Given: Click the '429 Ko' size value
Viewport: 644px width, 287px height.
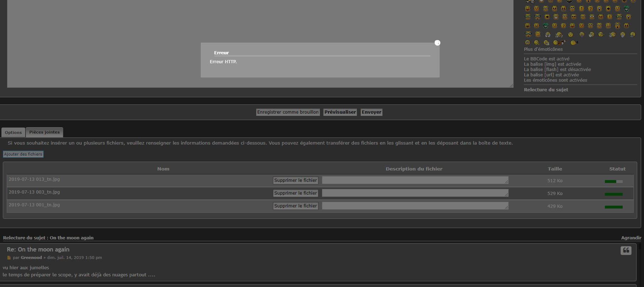Looking at the screenshot, I should 555,206.
